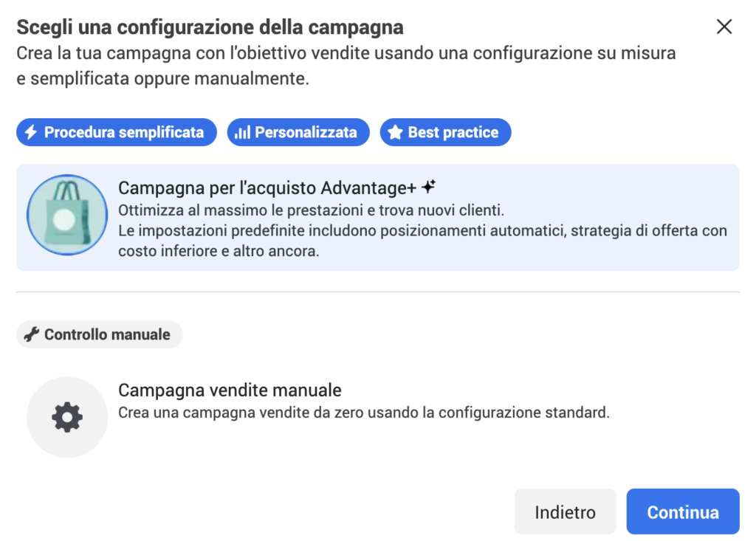This screenshot has height=541, width=756.
Task: Click the Advantage+ shopping bag icon
Action: point(67,215)
